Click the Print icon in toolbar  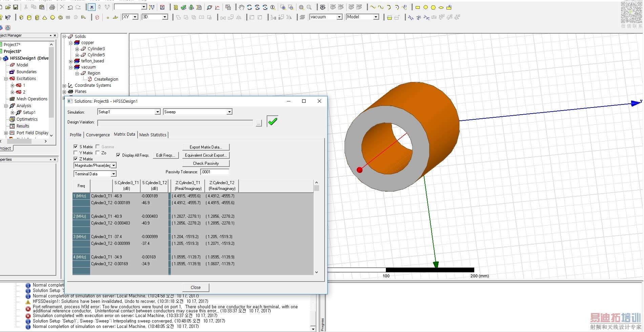click(x=52, y=7)
